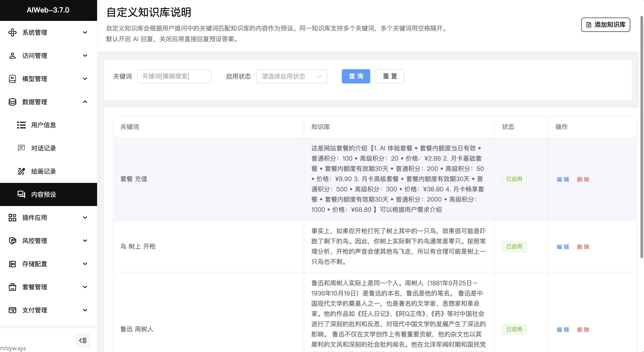Click the 添加知识库 button
644x352 pixels.
click(x=605, y=25)
